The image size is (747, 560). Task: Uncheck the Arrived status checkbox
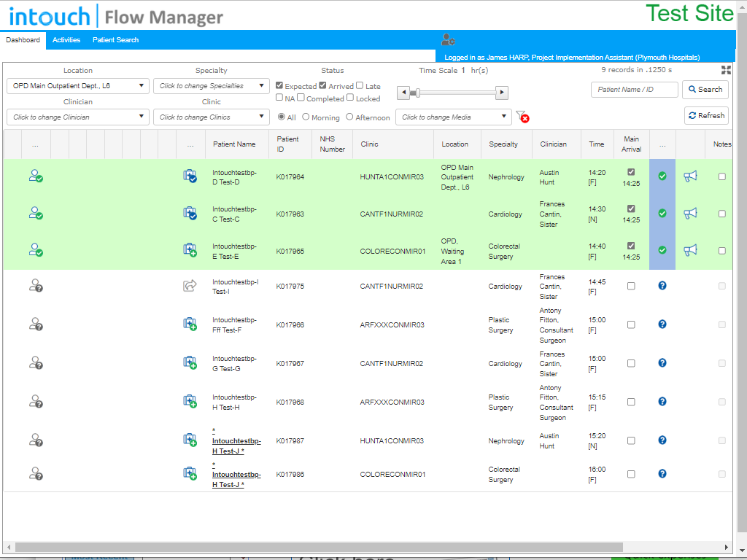[322, 85]
